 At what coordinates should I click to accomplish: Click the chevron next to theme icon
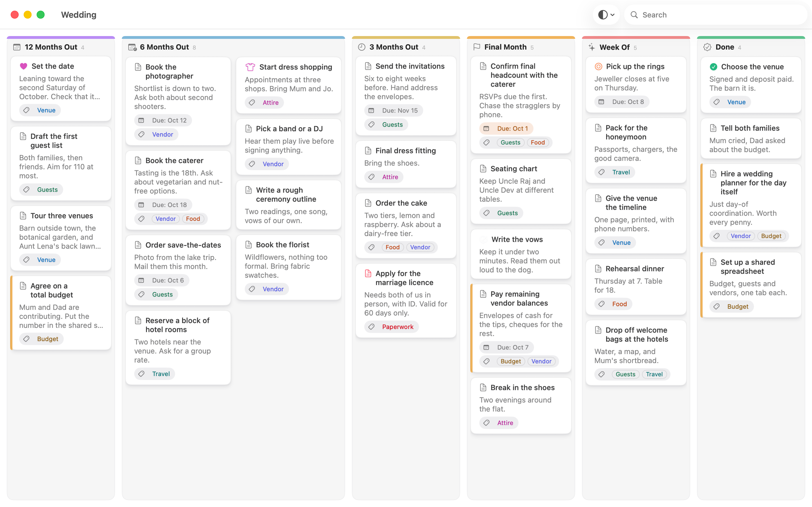tap(612, 15)
